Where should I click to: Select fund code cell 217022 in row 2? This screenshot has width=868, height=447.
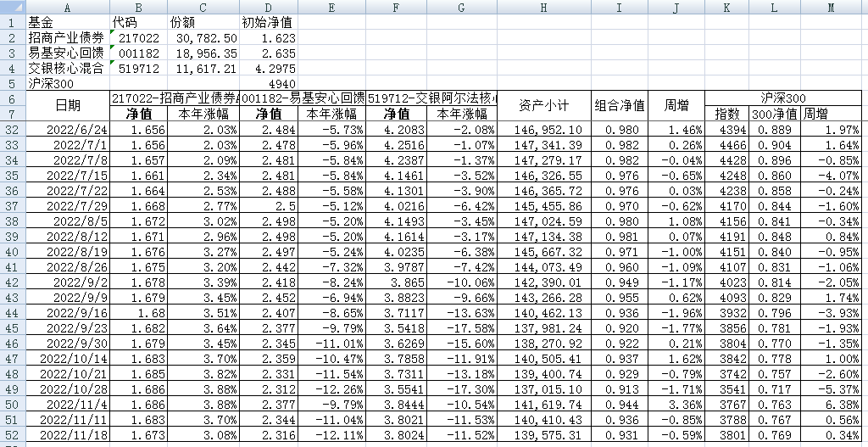pyautogui.click(x=138, y=38)
